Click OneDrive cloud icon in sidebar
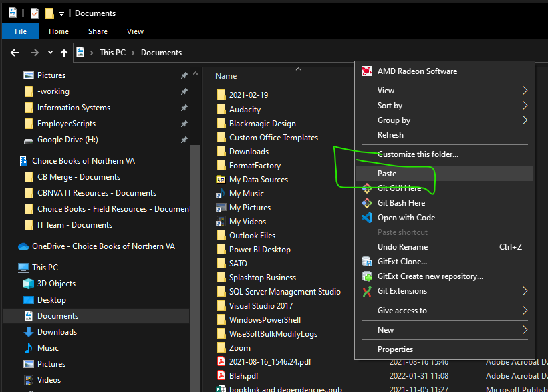The height and width of the screenshot is (392, 548). (x=23, y=246)
